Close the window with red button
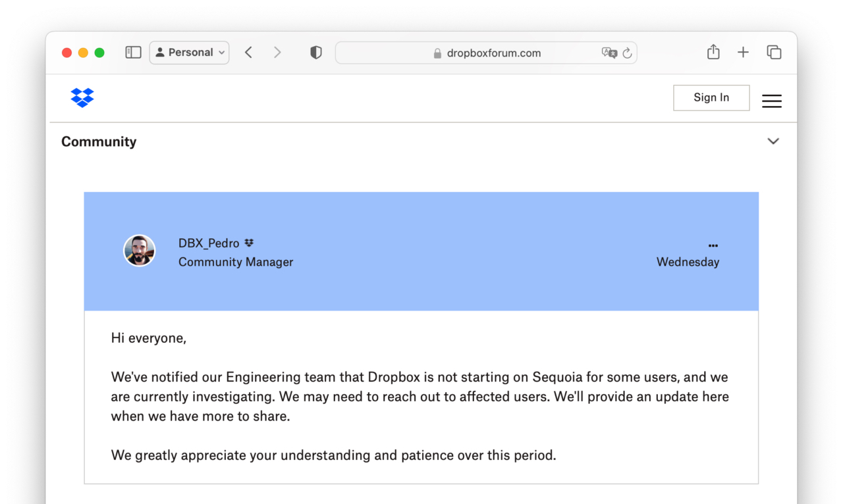This screenshot has width=843, height=504. 67,53
